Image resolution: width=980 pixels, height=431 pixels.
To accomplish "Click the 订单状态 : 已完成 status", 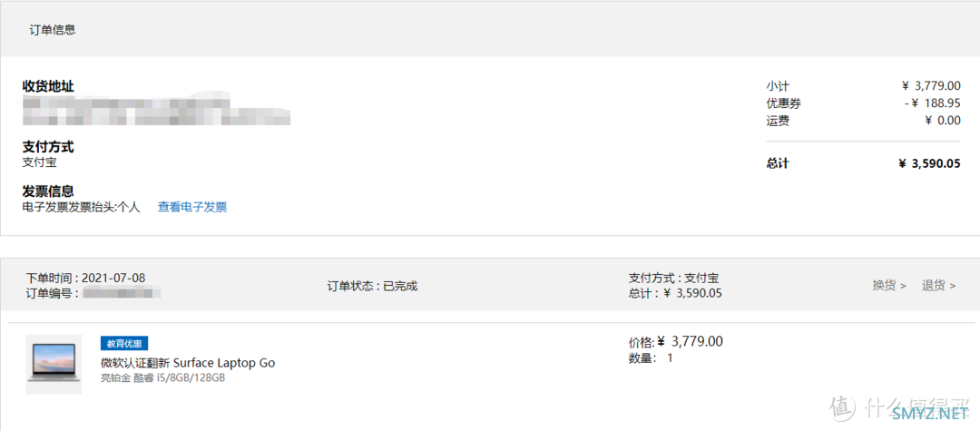I will [x=372, y=286].
